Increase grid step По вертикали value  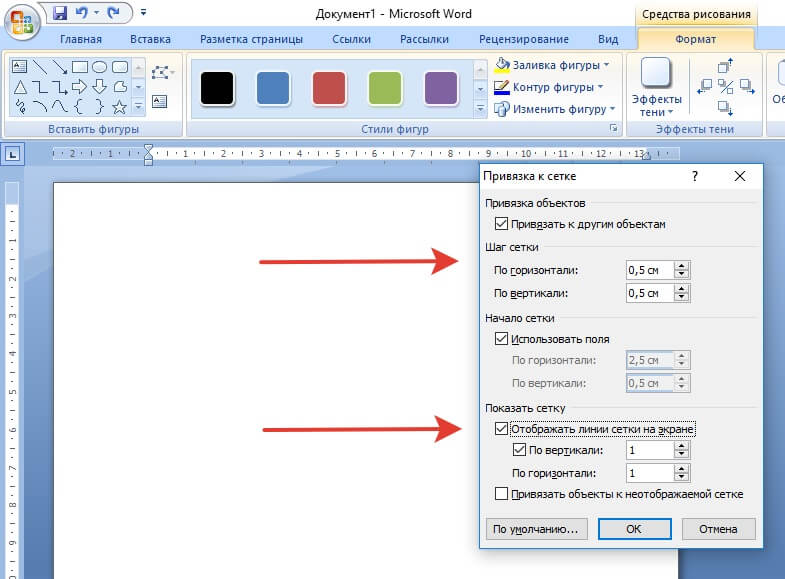coord(681,289)
